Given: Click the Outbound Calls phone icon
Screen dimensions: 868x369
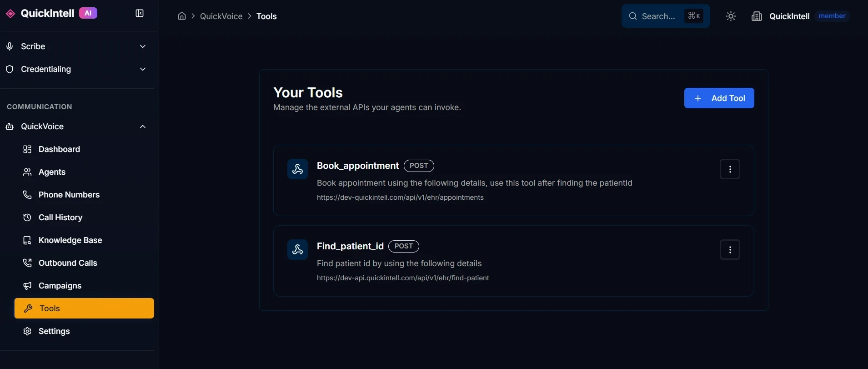Looking at the screenshot, I should click(27, 263).
